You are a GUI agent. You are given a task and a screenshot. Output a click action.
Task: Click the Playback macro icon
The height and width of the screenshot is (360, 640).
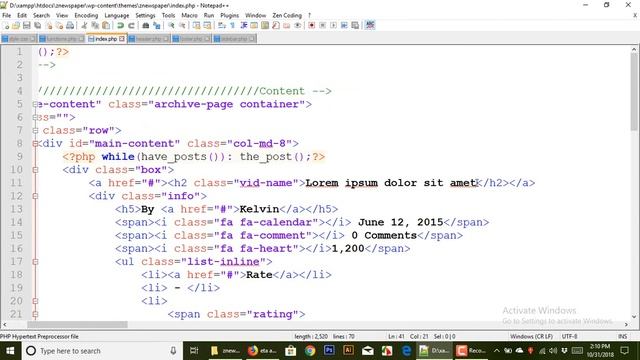click(333, 25)
